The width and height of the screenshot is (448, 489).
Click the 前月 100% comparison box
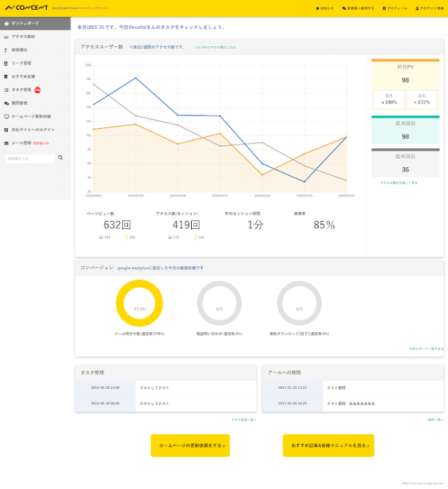pos(388,99)
